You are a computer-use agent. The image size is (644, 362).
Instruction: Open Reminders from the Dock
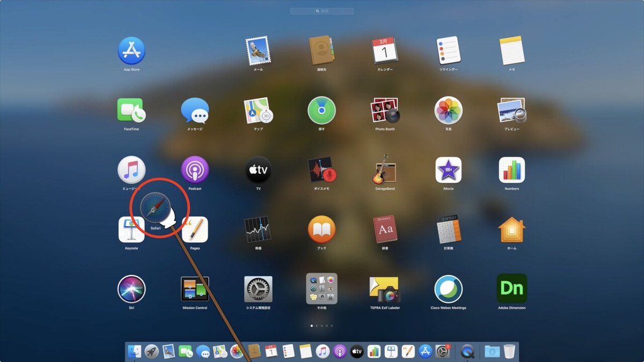[x=288, y=351]
